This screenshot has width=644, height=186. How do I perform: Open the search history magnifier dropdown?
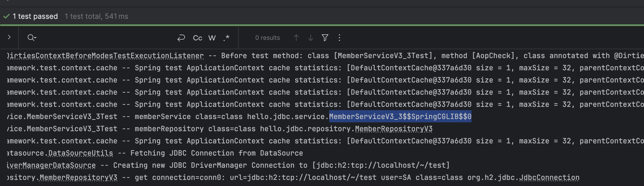click(32, 38)
